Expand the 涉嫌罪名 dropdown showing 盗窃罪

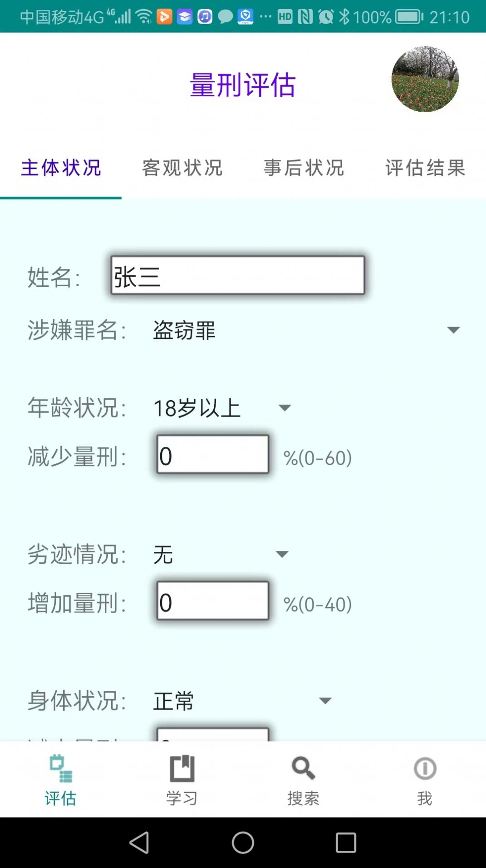tap(306, 330)
